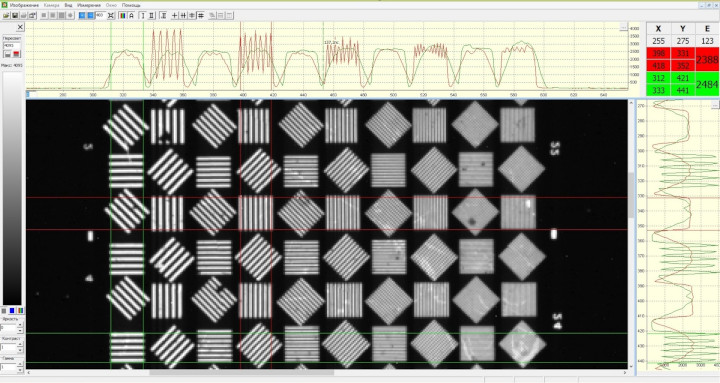720x383 pixels.
Task: Toggle the grid hash cursor icon
Action: 201,16
